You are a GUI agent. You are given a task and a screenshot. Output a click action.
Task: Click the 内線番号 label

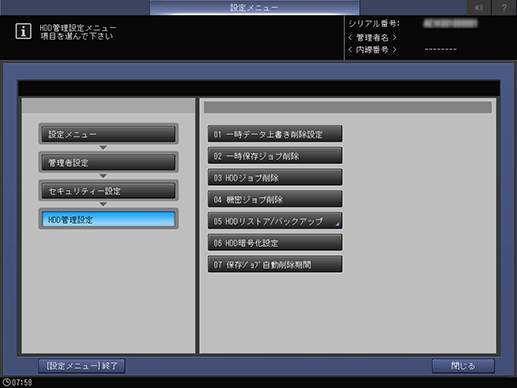(x=372, y=50)
